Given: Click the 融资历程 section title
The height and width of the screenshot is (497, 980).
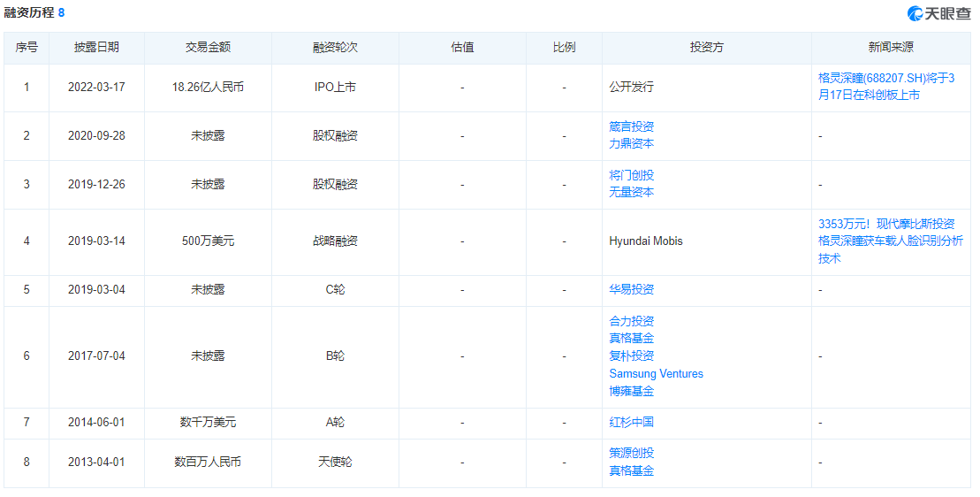Looking at the screenshot, I should coord(29,12).
